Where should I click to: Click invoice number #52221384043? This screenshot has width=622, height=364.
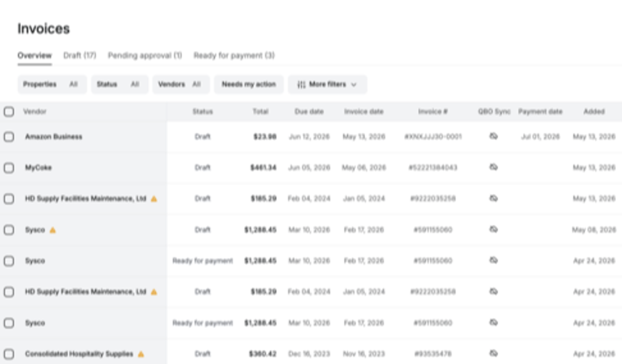coord(433,168)
